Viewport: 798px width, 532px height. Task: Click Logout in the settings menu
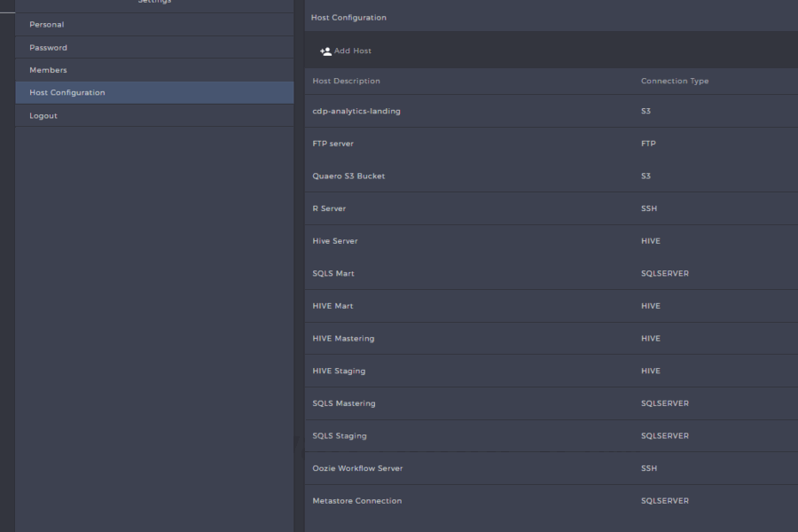(43, 116)
